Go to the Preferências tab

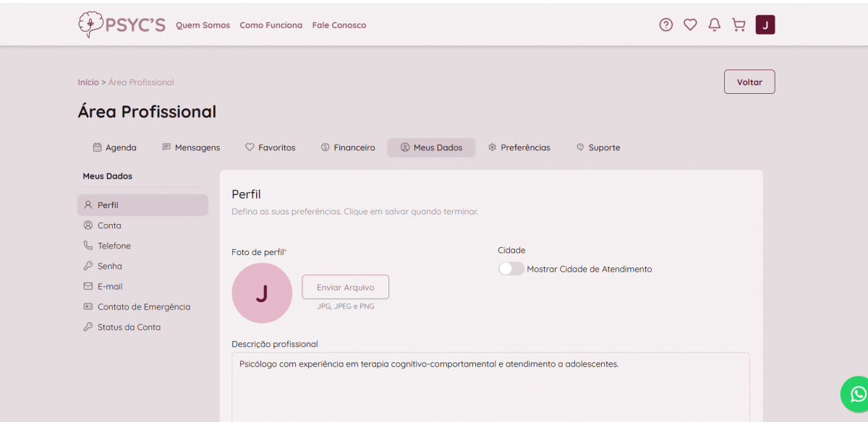tap(519, 147)
